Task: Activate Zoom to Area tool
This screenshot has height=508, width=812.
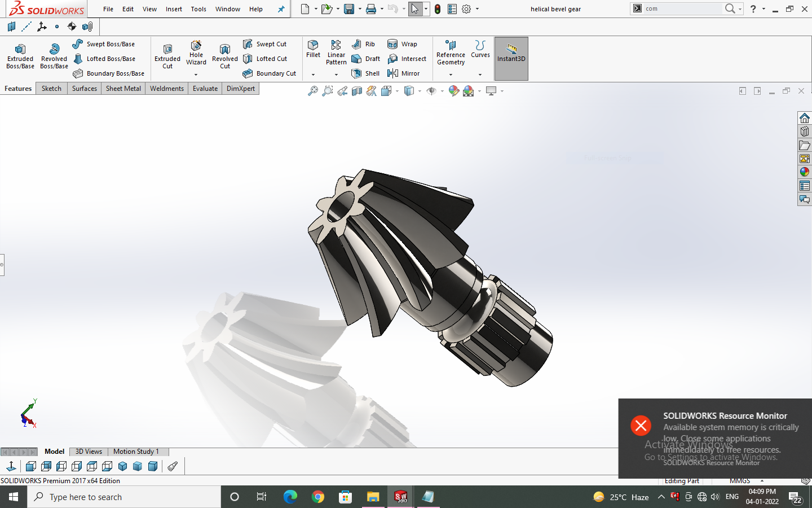Action: coord(328,91)
